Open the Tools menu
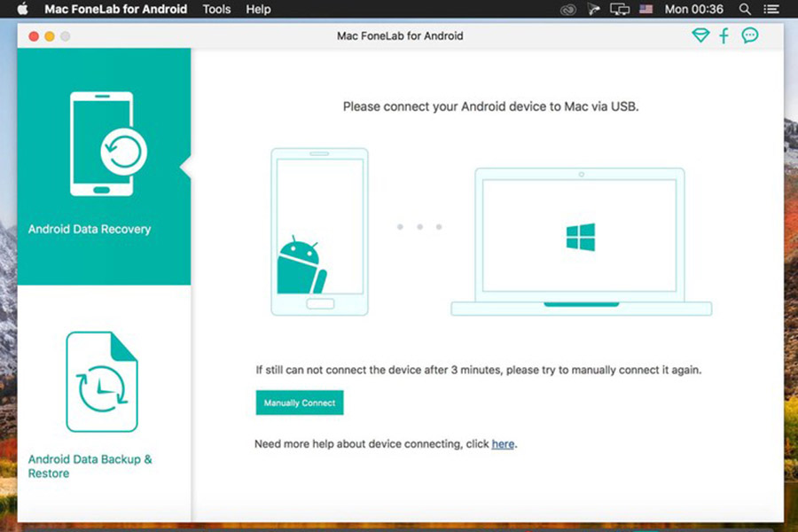 (x=216, y=9)
